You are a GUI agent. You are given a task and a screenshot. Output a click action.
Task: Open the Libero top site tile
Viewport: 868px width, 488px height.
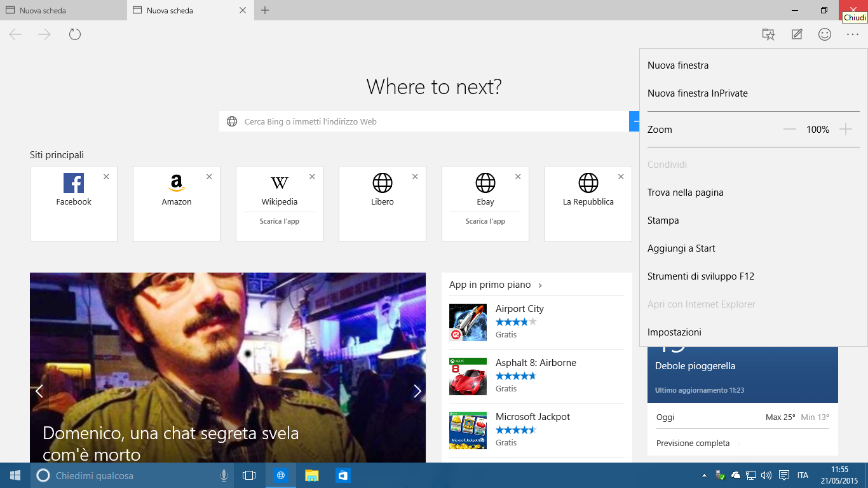383,203
